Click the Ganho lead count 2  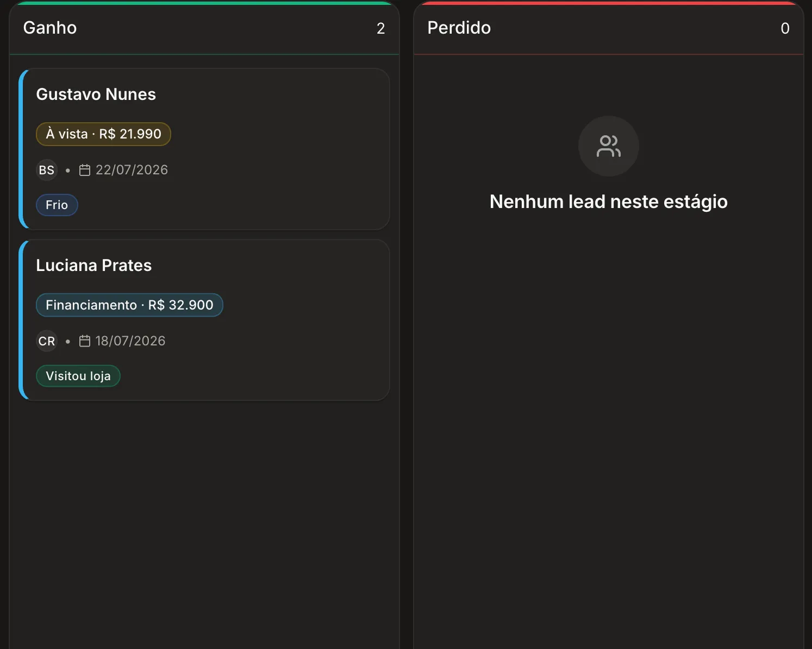(x=381, y=28)
